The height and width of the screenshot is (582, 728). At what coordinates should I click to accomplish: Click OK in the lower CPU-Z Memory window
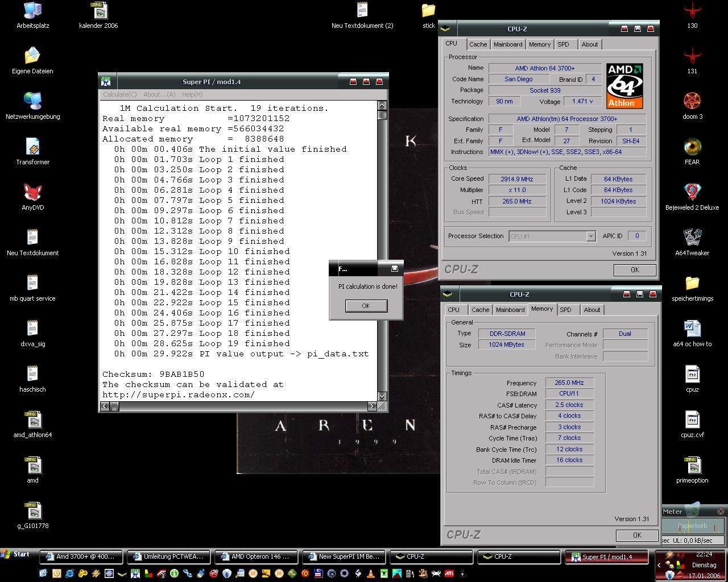point(637,535)
